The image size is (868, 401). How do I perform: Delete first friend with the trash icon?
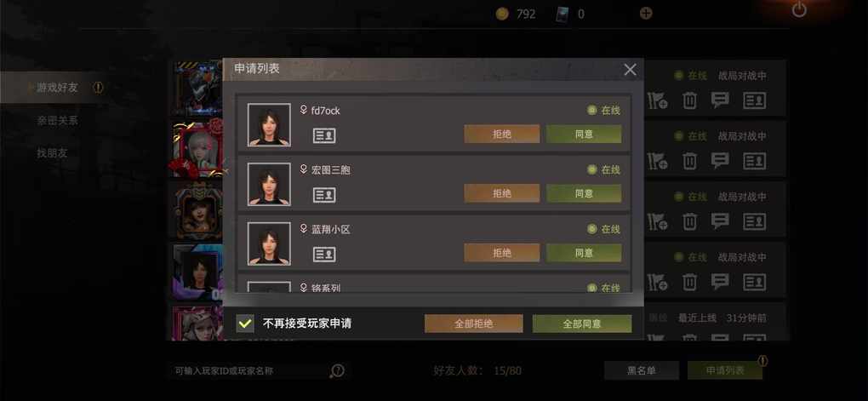click(689, 100)
